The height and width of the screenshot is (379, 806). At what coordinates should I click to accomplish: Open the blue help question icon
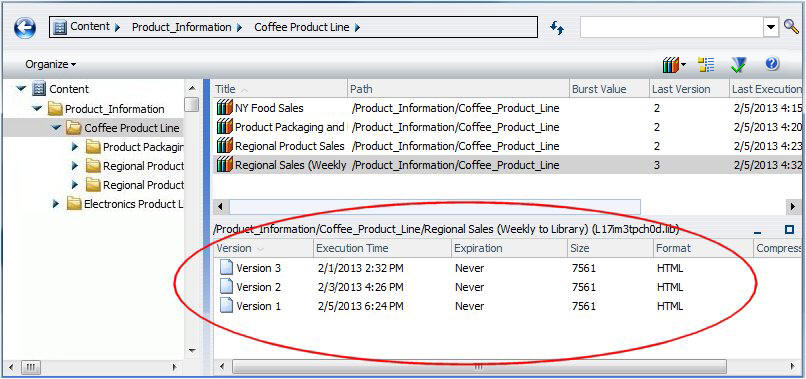(x=772, y=64)
